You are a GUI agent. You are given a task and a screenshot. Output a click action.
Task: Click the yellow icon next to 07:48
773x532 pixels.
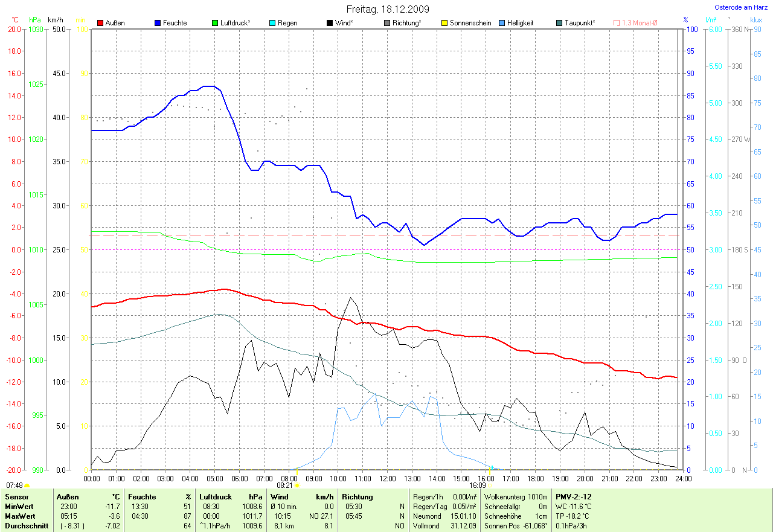27,485
